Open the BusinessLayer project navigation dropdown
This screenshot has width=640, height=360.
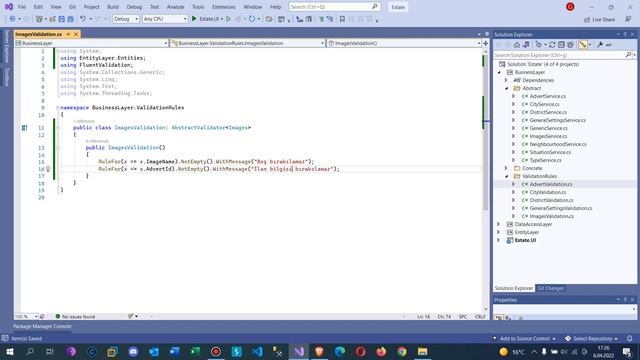pyautogui.click(x=91, y=43)
